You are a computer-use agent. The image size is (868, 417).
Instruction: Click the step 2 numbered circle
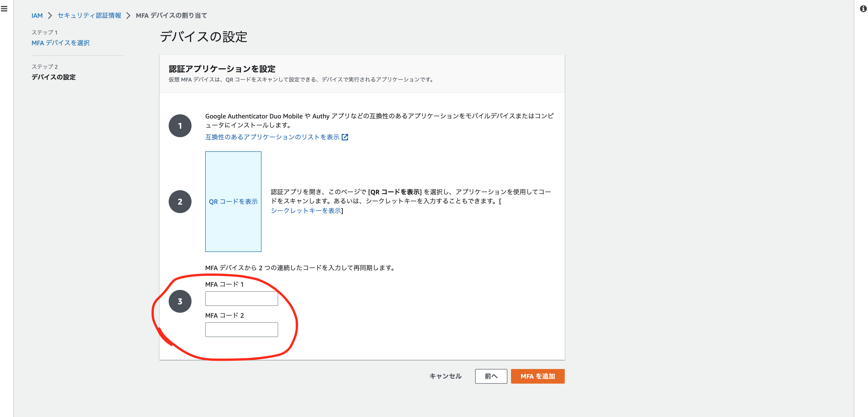pos(180,201)
